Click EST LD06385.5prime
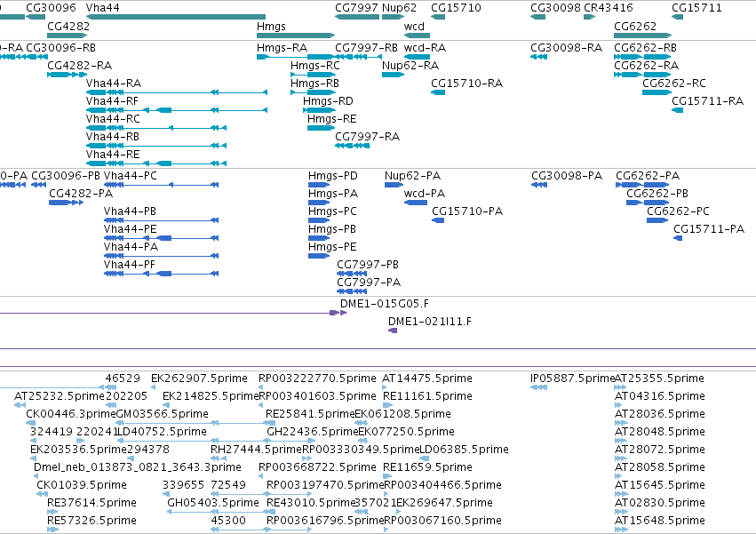 coord(464,450)
